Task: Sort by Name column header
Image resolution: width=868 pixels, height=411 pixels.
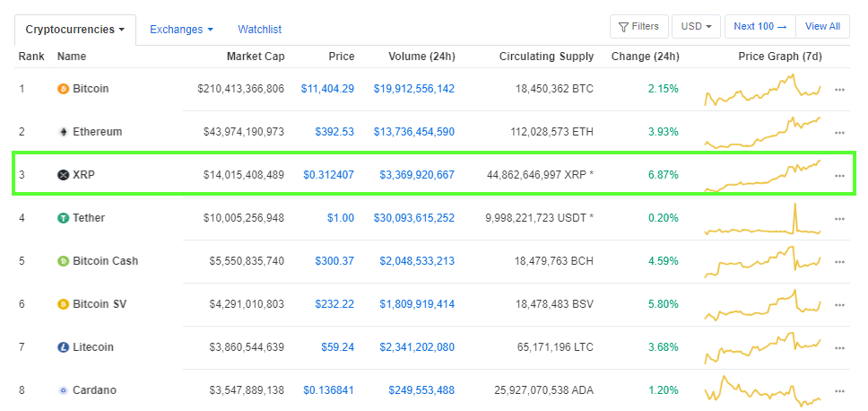Action: tap(72, 57)
